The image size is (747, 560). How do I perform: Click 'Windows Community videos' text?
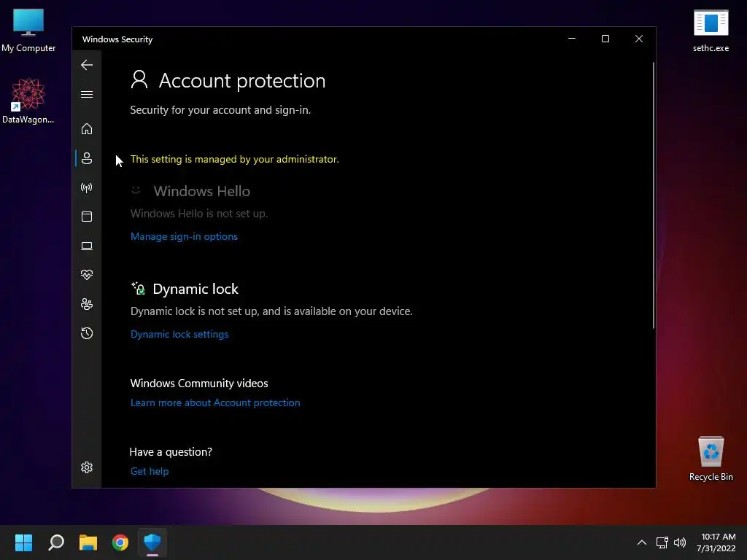pos(199,384)
